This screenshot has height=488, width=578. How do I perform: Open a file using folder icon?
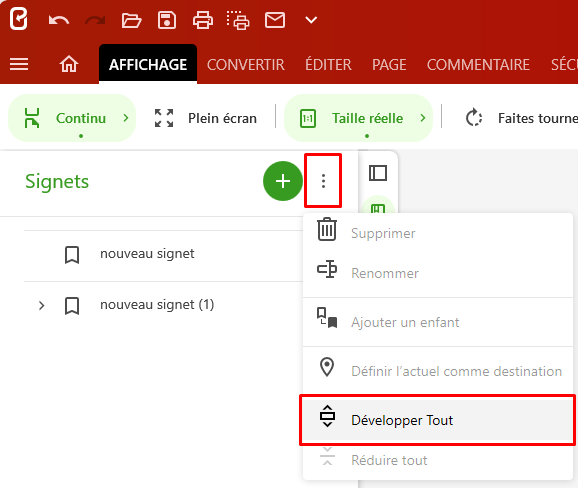(x=131, y=20)
